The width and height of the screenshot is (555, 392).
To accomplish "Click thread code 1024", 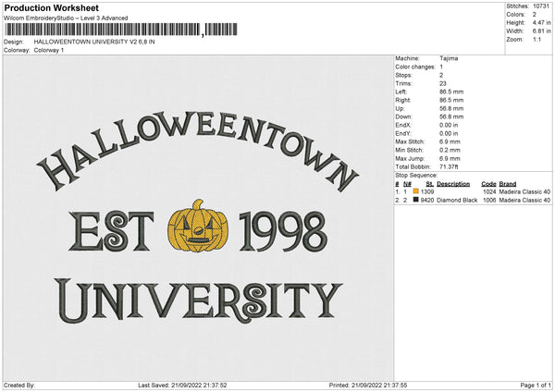I will point(489,191).
